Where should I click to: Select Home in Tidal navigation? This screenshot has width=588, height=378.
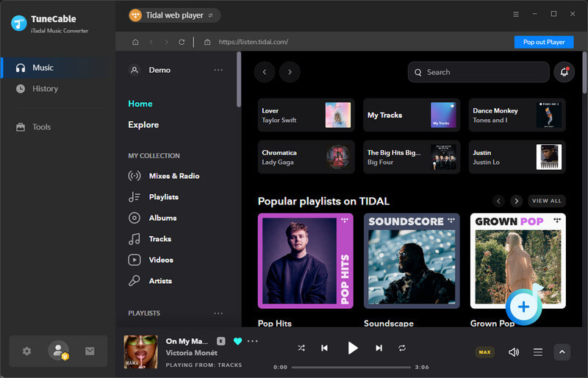pyautogui.click(x=140, y=104)
